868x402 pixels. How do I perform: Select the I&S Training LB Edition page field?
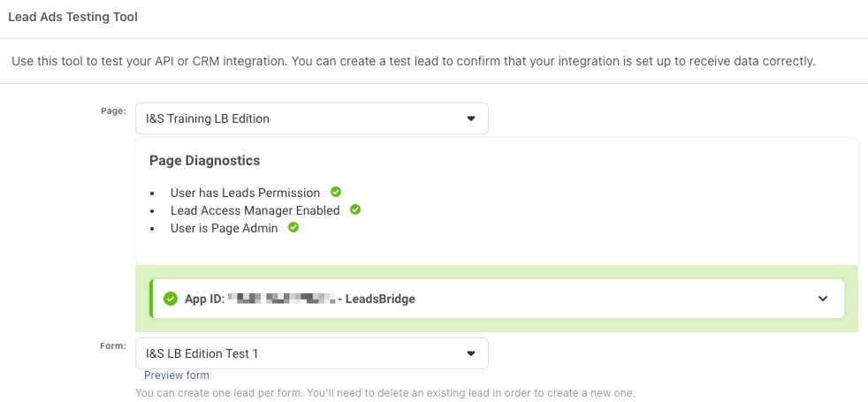pos(301,118)
